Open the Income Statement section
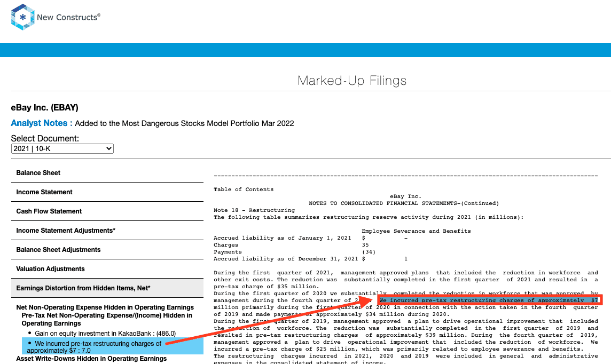Image resolution: width=611 pixels, height=364 pixels. pos(107,192)
